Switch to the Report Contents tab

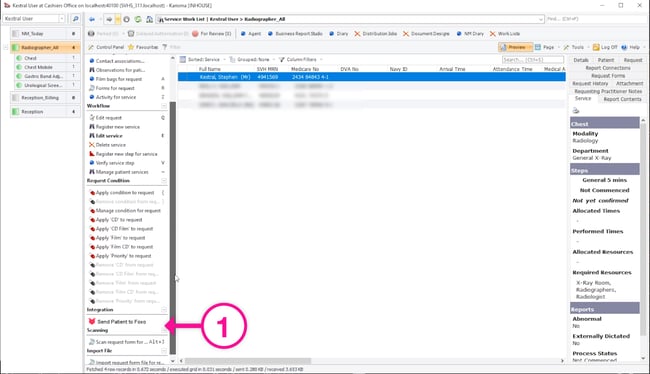pyautogui.click(x=622, y=99)
